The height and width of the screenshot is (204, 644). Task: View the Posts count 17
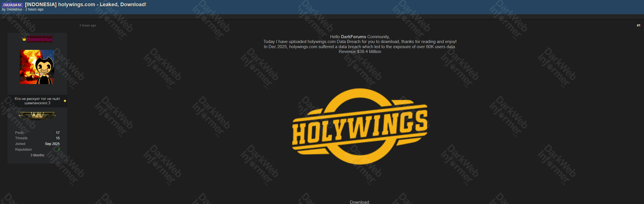click(58, 133)
